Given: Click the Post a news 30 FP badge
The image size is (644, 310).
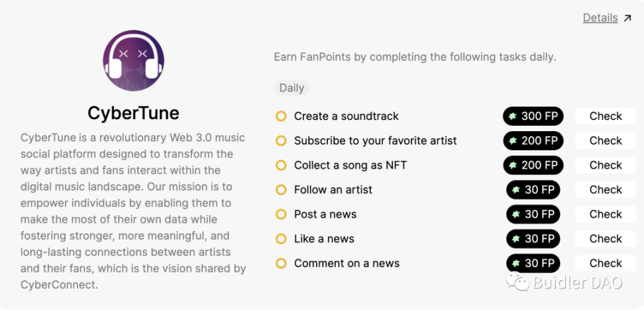Looking at the screenshot, I should [533, 215].
